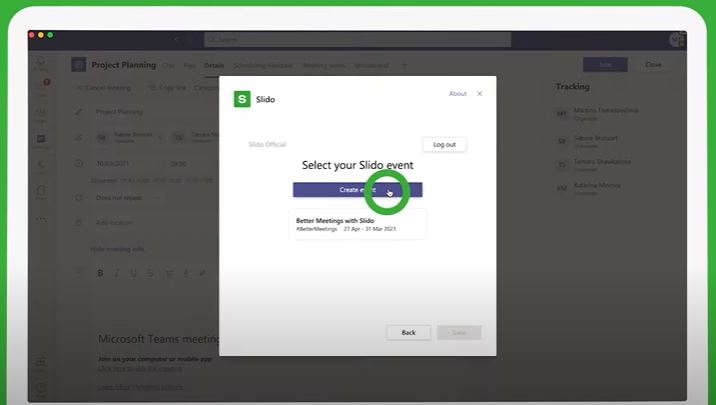Click the Teams search bar
Image resolution: width=716 pixels, height=405 pixels.
350,39
